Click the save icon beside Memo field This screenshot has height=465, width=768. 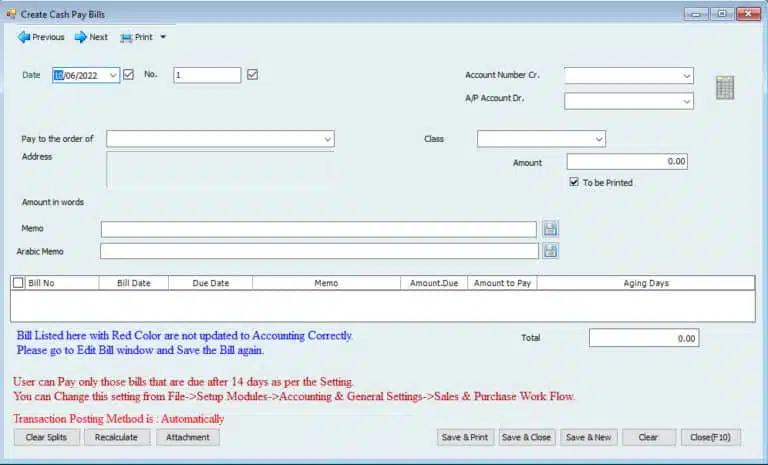[550, 229]
